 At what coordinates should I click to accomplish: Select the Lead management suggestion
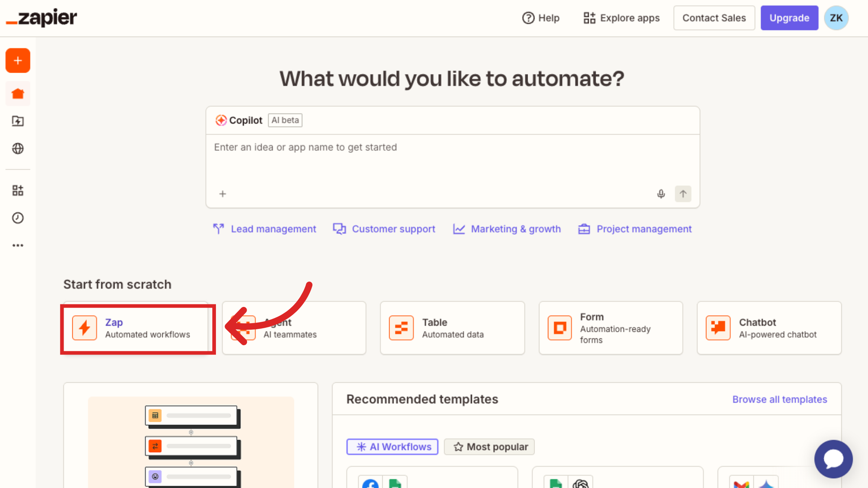click(x=264, y=228)
